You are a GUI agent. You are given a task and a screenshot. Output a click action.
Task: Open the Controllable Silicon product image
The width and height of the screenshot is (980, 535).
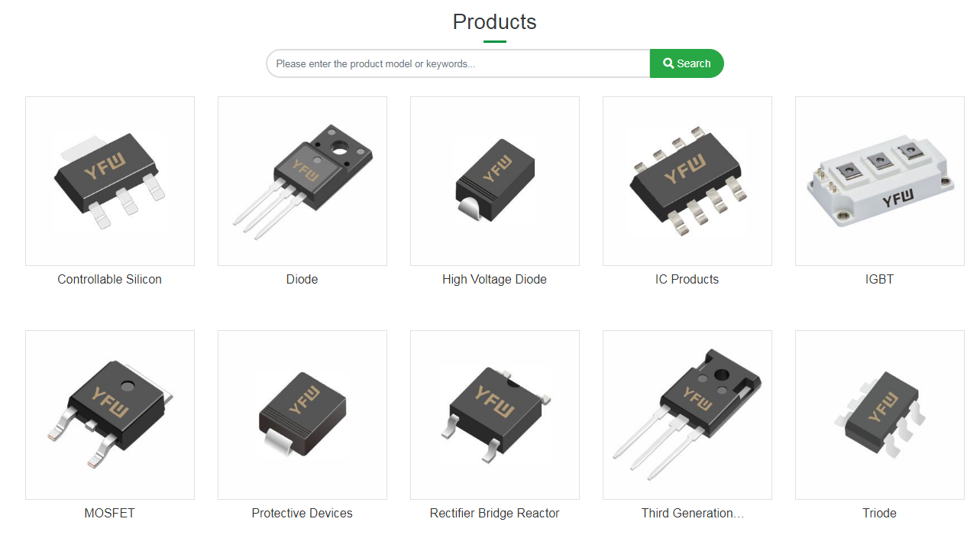[x=110, y=181]
